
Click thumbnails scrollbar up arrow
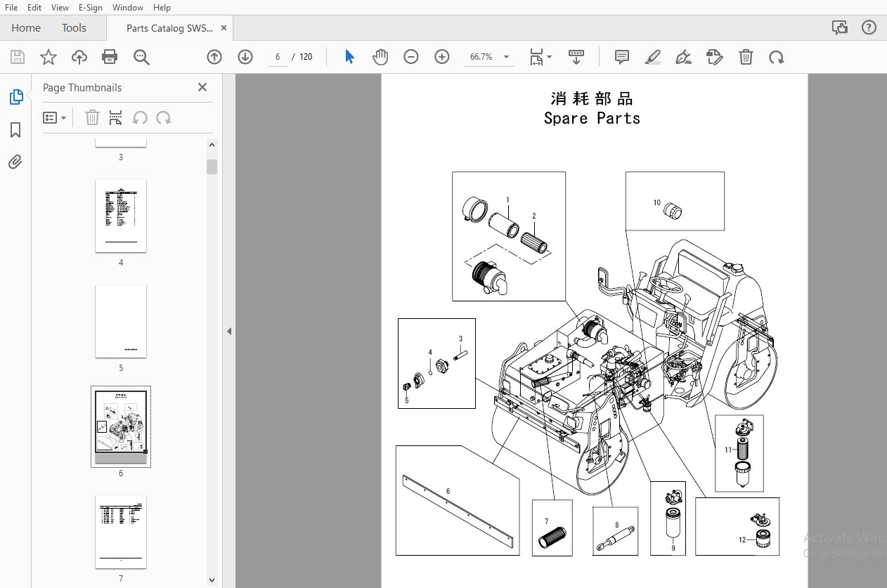pyautogui.click(x=212, y=145)
